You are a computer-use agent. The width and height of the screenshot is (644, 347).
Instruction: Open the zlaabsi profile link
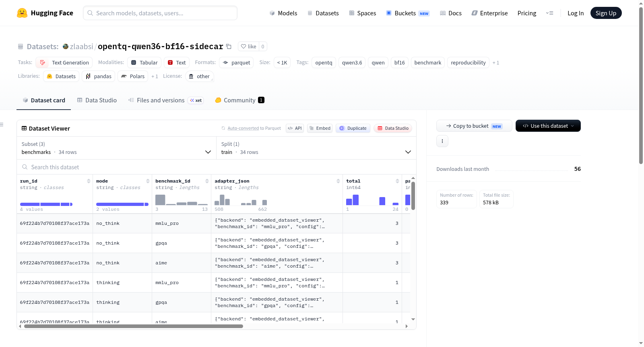[x=81, y=46]
